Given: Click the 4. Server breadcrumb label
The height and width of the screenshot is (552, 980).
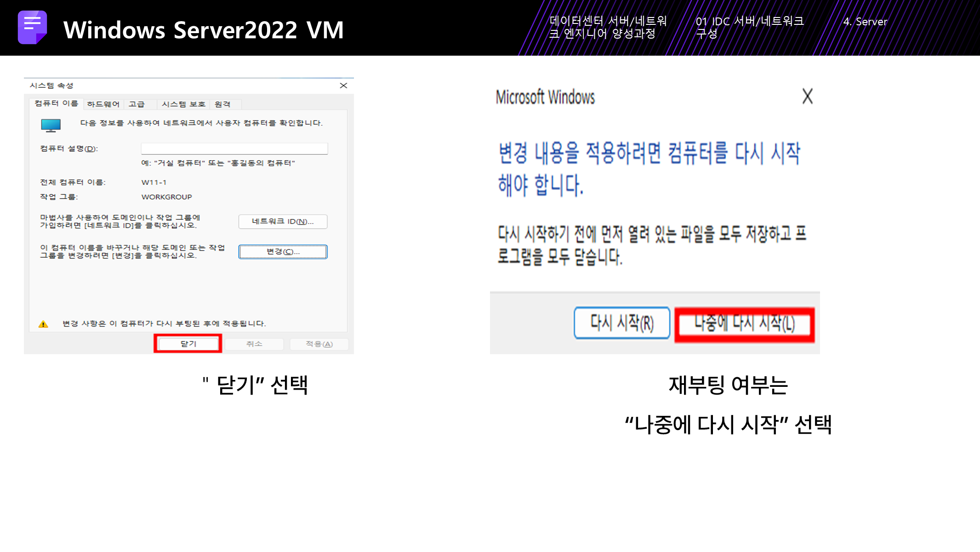Looking at the screenshot, I should tap(865, 22).
